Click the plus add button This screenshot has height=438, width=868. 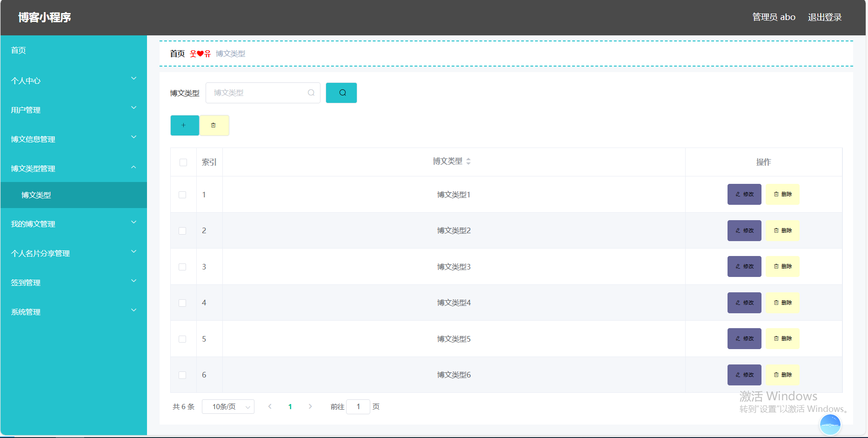click(185, 125)
